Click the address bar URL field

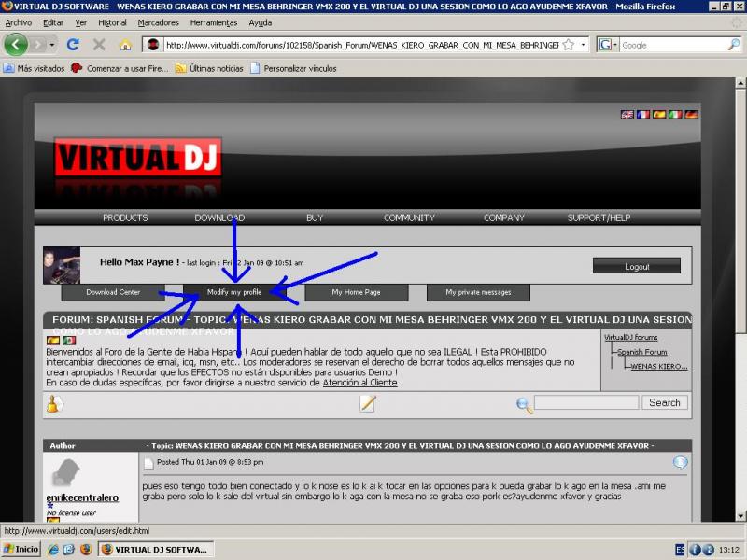(x=362, y=45)
